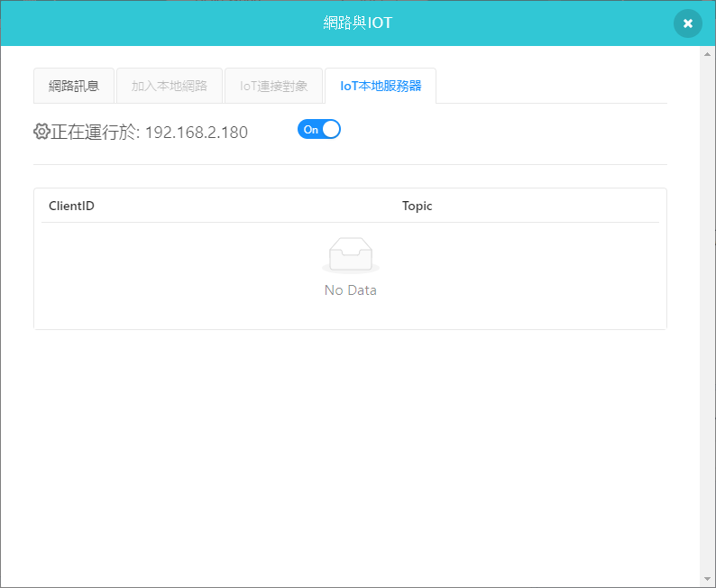Screen dimensions: 716x588
Task: Click the X icon in the header circle
Action: pos(688,23)
